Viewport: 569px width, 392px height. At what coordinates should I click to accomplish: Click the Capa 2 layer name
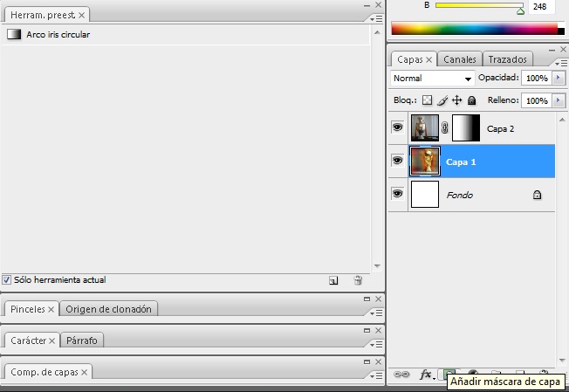tap(500, 129)
